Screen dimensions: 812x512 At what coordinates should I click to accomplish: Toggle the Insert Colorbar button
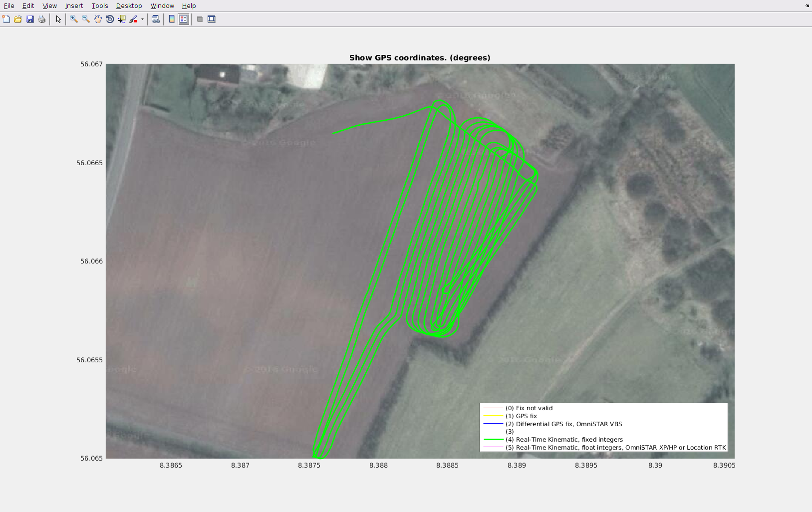click(172, 19)
